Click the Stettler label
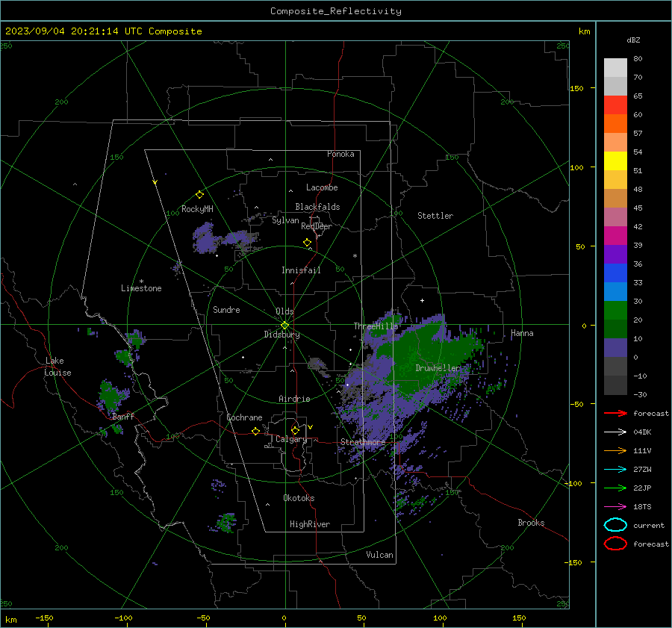This screenshot has width=672, height=628. pos(435,216)
